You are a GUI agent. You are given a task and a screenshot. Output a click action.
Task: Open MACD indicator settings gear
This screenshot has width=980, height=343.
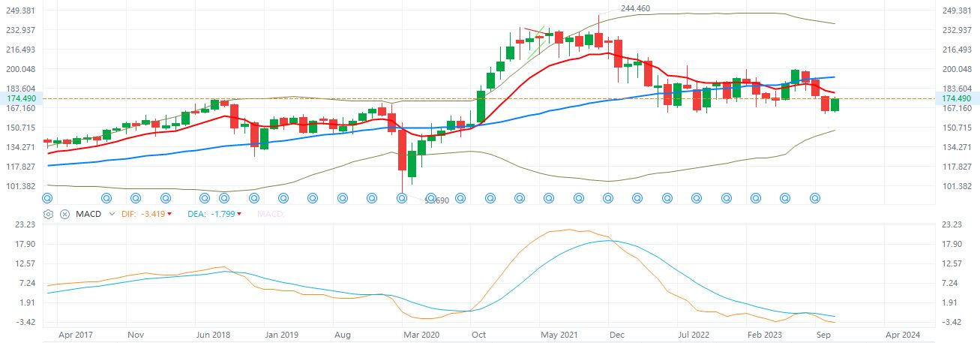49,214
